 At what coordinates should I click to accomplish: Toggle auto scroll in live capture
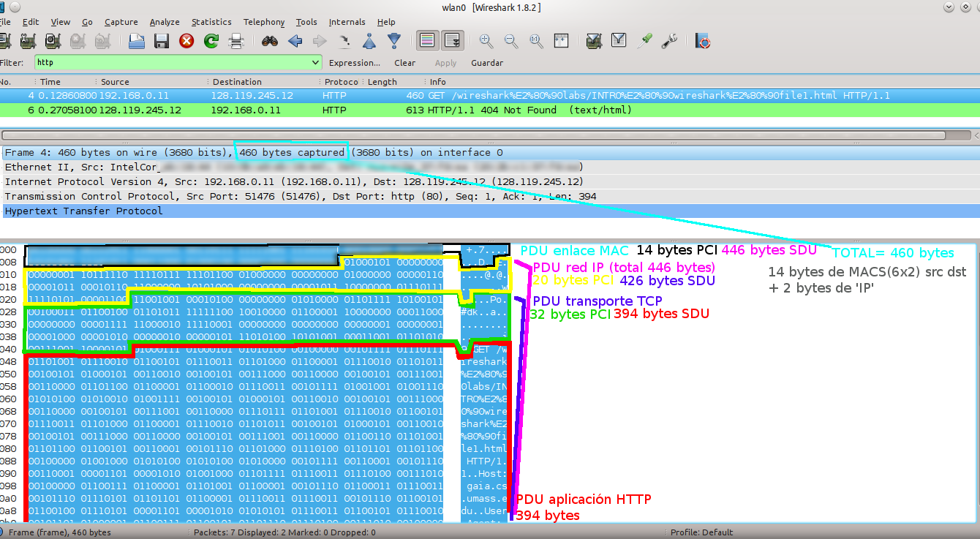pyautogui.click(x=453, y=41)
